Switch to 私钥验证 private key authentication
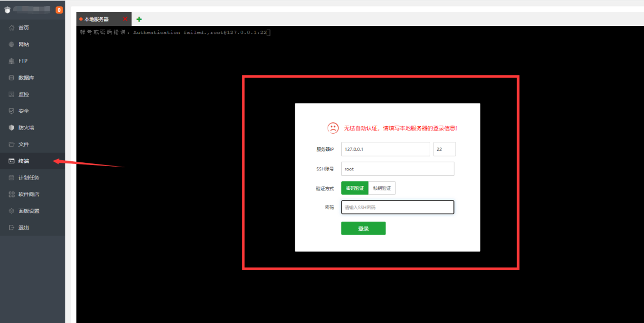The width and height of the screenshot is (644, 323). 383,188
